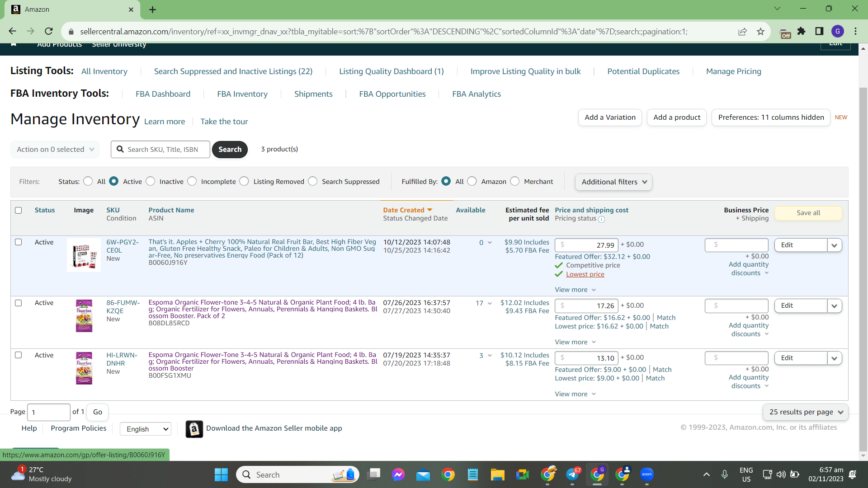Screen dimensions: 868x488
Task: Open Listing Quality Dashboard (1)
Action: point(392,71)
